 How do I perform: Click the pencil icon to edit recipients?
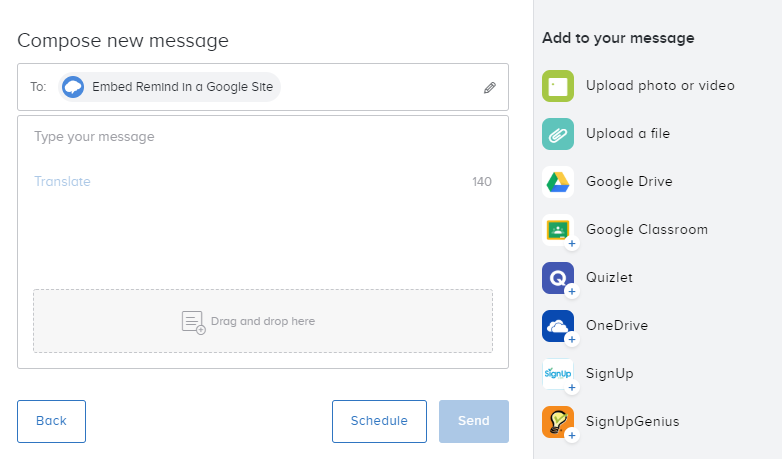[x=490, y=88]
